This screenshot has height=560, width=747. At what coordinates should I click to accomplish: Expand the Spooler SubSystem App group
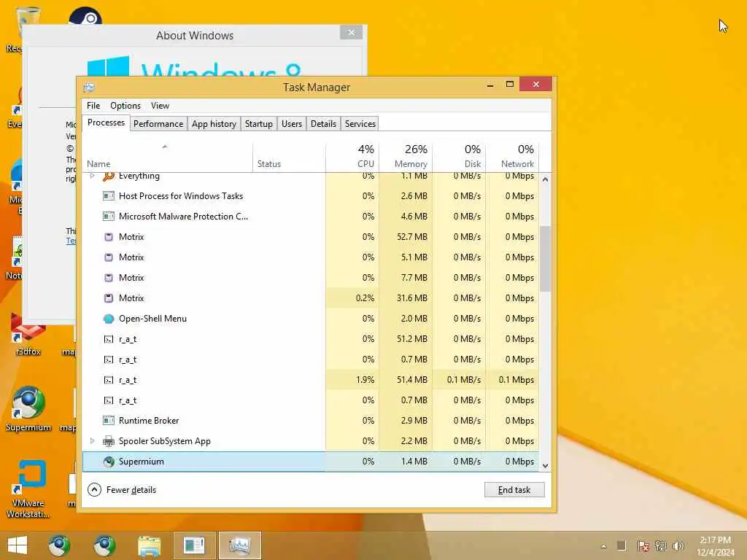click(93, 441)
